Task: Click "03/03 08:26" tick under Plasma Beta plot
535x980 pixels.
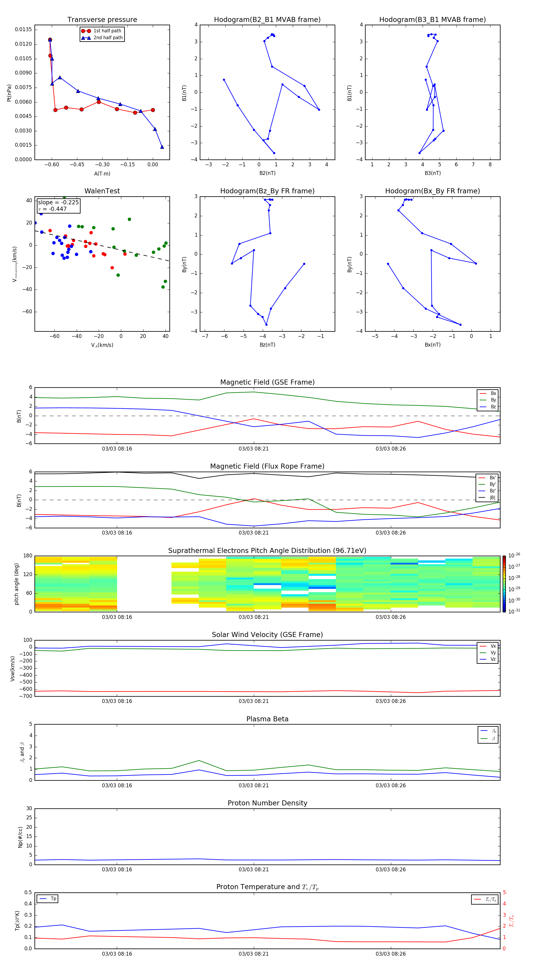Action: (391, 785)
